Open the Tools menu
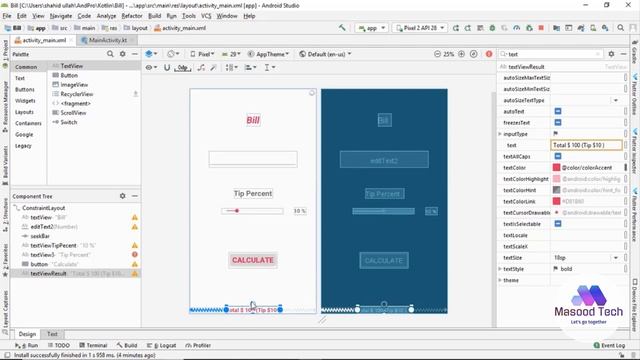 (189, 16)
